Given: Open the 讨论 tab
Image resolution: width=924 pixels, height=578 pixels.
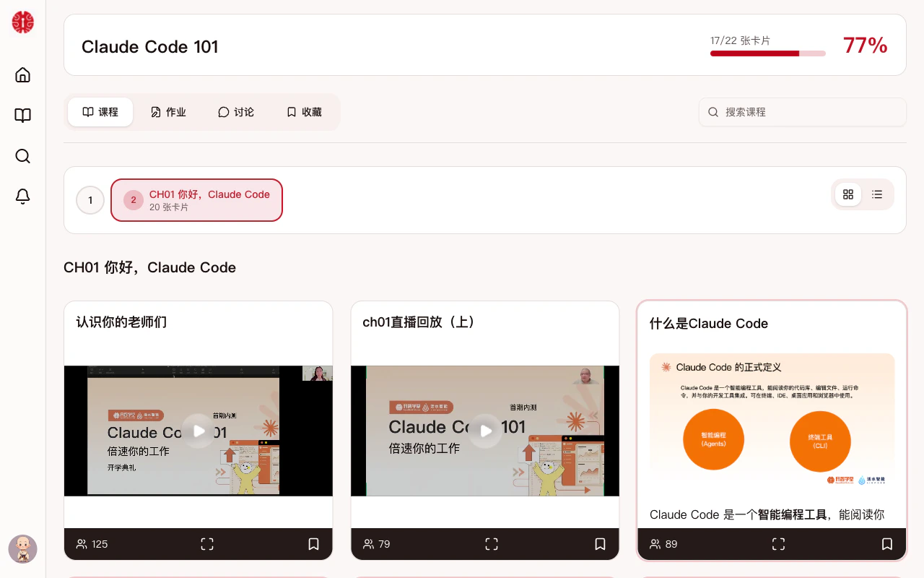Looking at the screenshot, I should [236, 112].
